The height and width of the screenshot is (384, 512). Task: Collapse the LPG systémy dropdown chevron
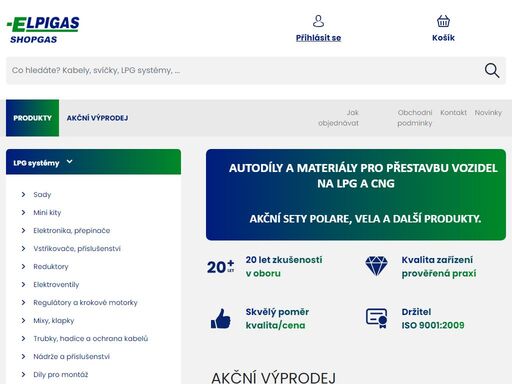[x=69, y=162]
